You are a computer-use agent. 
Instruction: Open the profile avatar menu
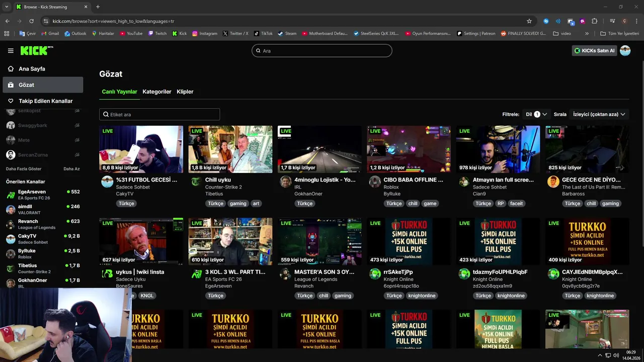[625, 51]
